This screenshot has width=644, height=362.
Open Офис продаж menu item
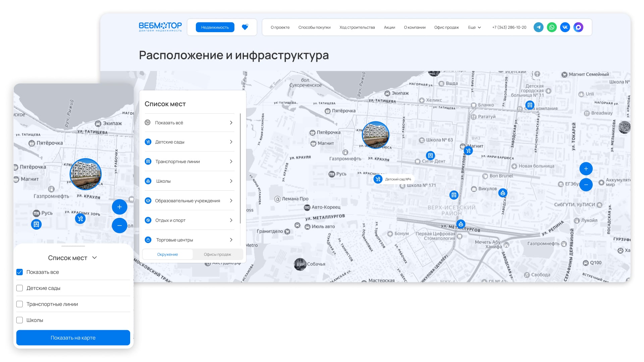[x=446, y=27]
